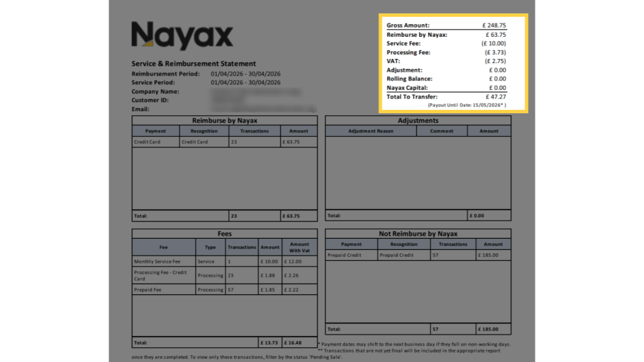Screen dimensions: 644x362
Task: Click £ 12.00 in Monthly Service Fee row
Action: pyautogui.click(x=293, y=261)
